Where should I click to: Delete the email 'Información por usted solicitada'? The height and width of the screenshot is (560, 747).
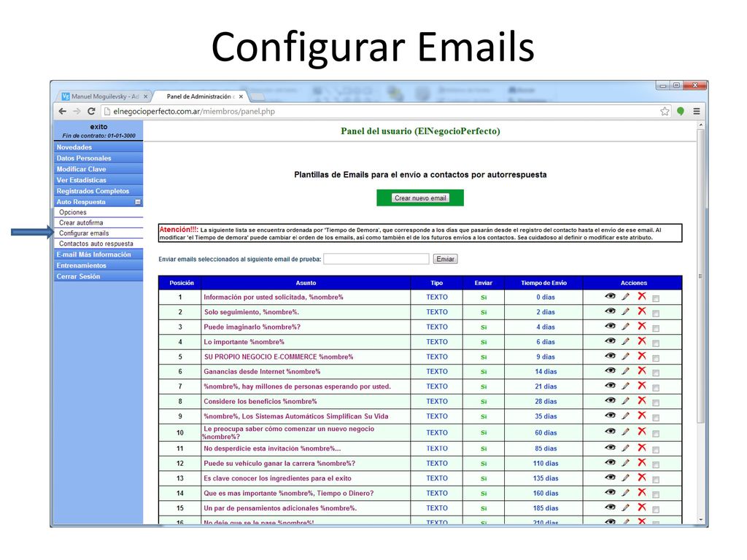pyautogui.click(x=642, y=296)
